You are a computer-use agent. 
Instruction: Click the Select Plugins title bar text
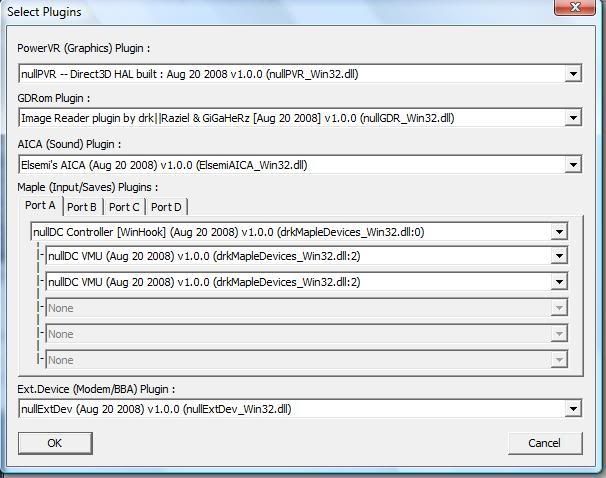pyautogui.click(x=44, y=12)
